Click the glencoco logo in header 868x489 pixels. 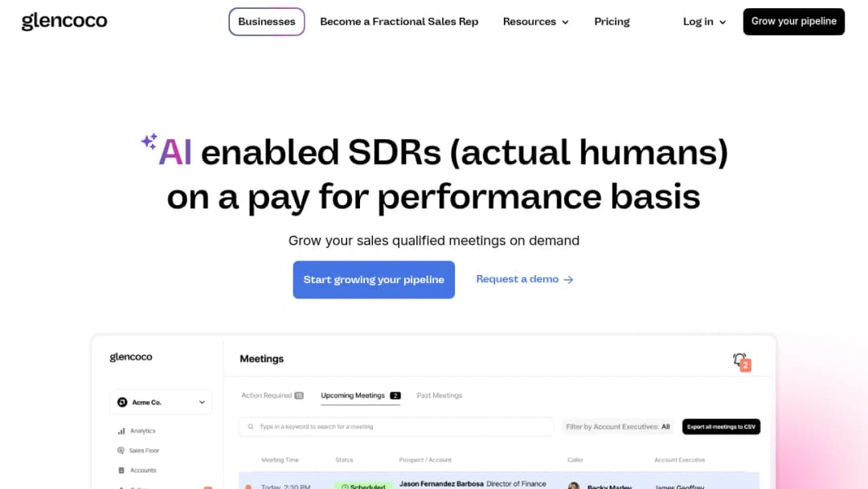[x=64, y=22]
